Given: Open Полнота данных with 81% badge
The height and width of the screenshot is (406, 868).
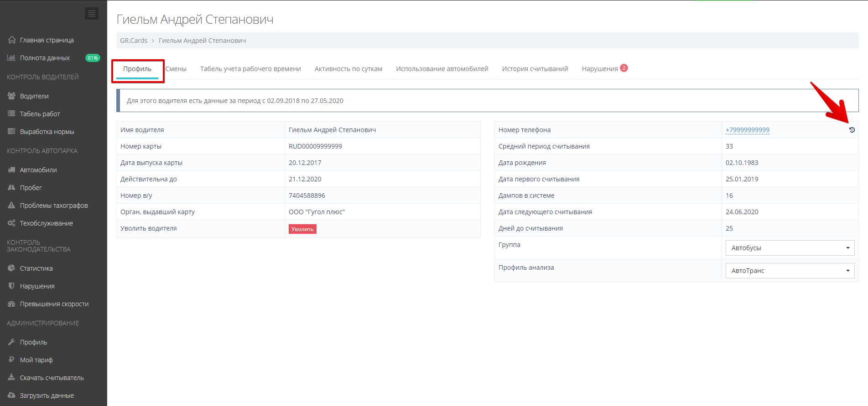Looking at the screenshot, I should (x=45, y=58).
